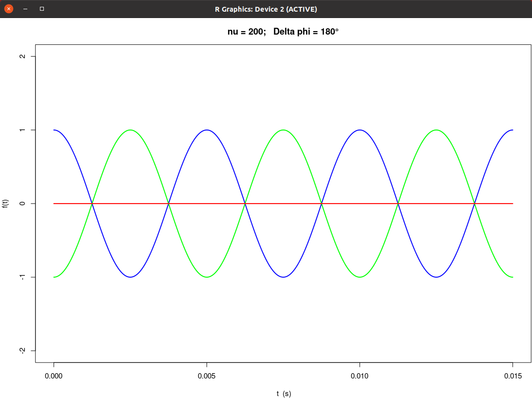Viewport: 532px width, 398px height.
Task: Click the x-axis tick label 0.000
Action: tap(54, 376)
